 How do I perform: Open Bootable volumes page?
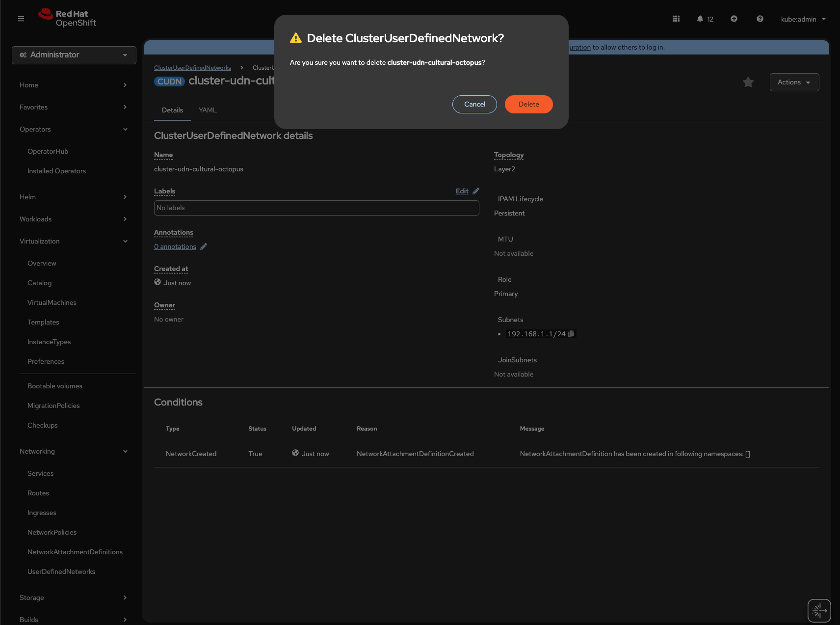point(55,386)
